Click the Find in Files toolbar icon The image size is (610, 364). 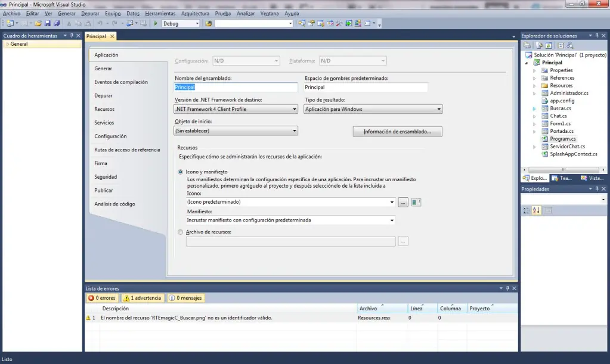coord(209,24)
